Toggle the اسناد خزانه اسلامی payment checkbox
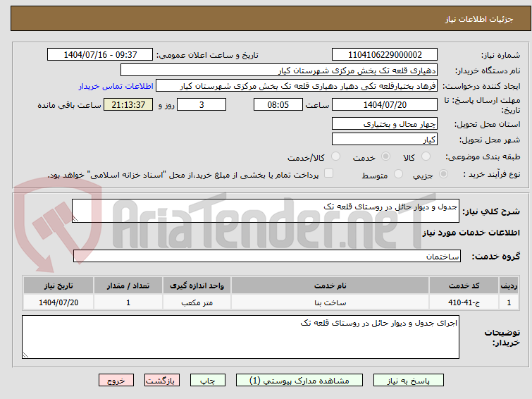 [x=328, y=173]
